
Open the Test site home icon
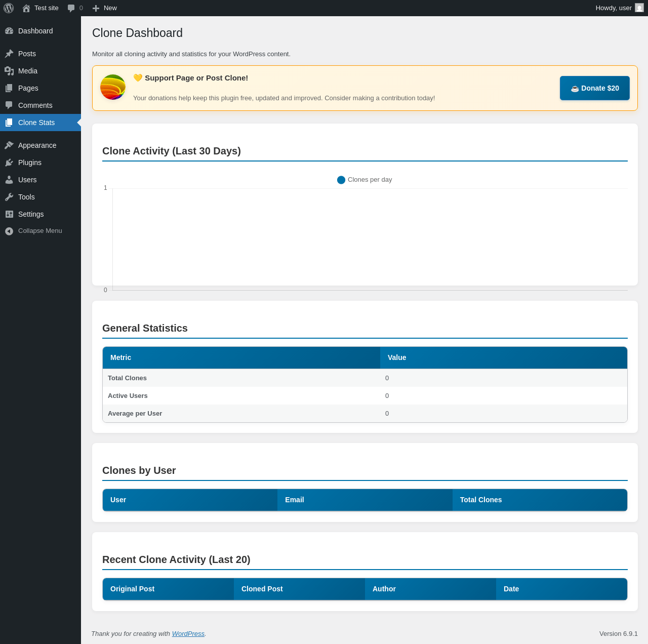tap(26, 8)
